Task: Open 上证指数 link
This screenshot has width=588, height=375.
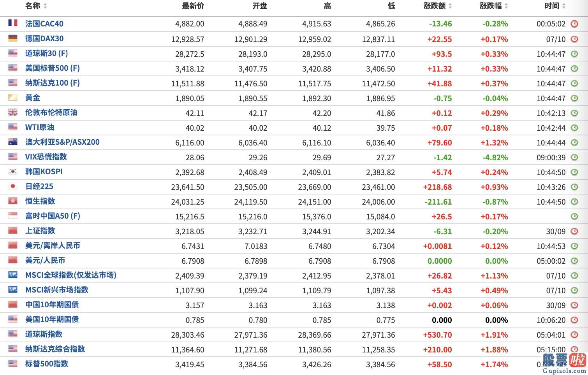Action: click(x=40, y=231)
